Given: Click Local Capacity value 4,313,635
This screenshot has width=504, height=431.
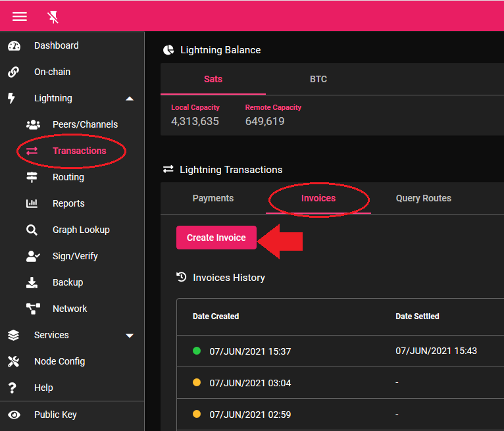Looking at the screenshot, I should click(x=195, y=121).
